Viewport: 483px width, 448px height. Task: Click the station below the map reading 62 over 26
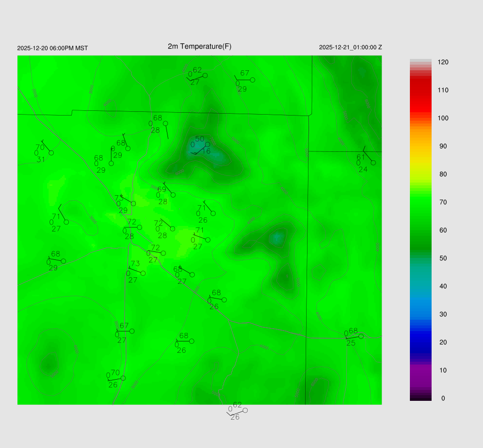(245, 410)
